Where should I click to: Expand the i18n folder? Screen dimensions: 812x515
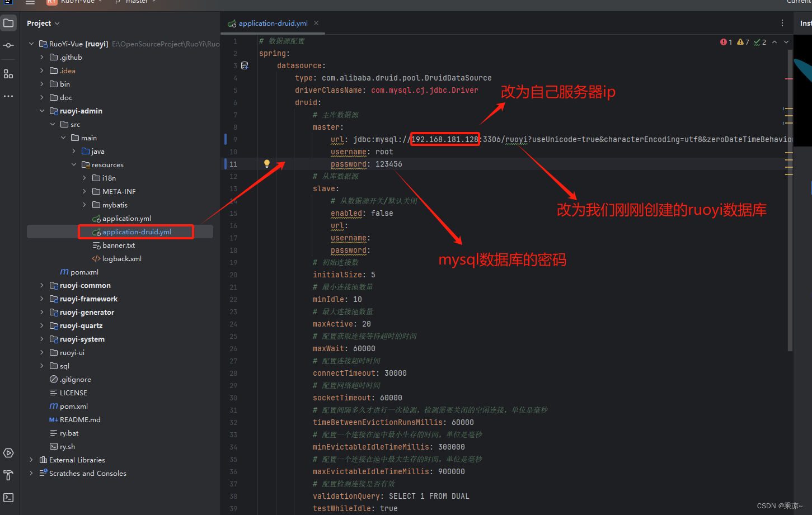(x=85, y=178)
